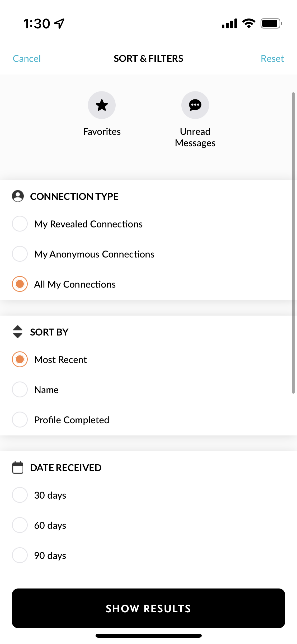
Task: Sort connections by Name
Action: point(20,390)
